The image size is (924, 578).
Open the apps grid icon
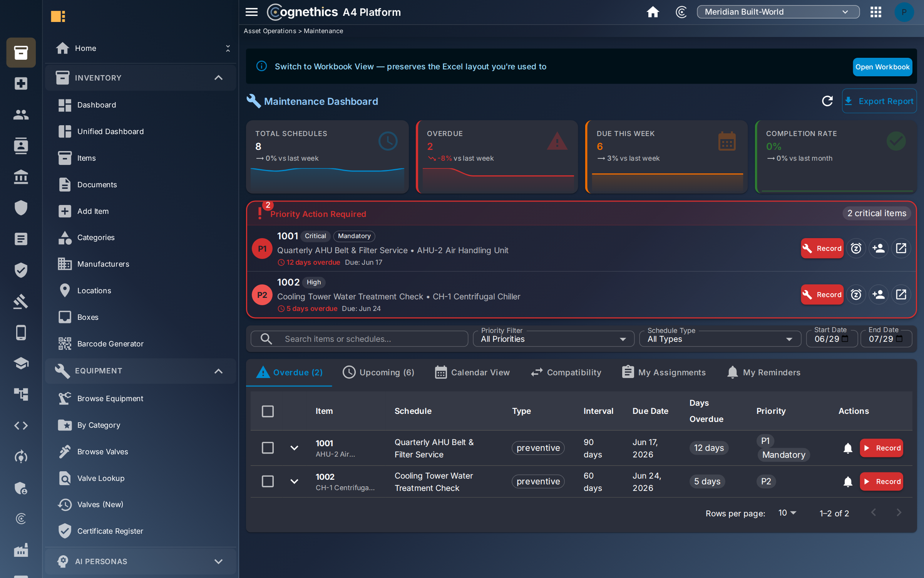[x=876, y=12]
